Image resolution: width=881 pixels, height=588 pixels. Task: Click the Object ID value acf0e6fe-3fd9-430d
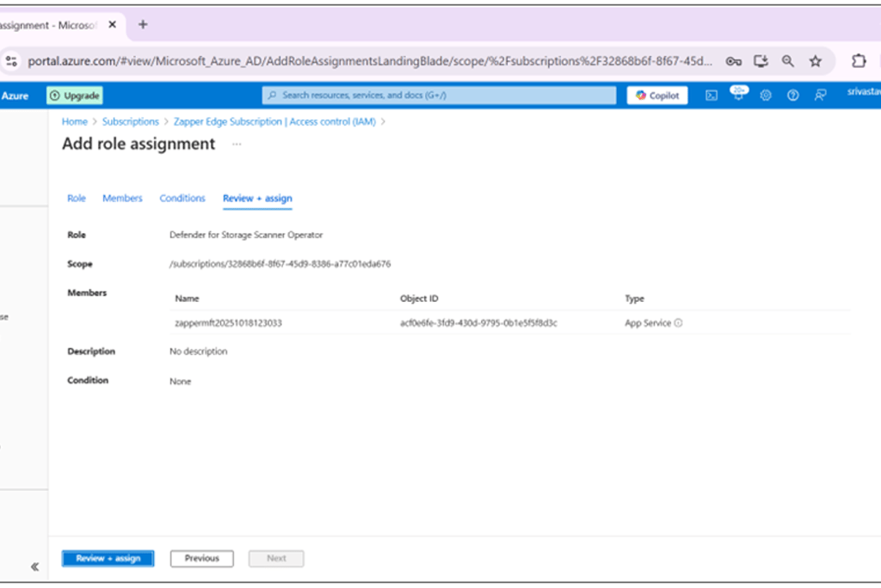pos(478,323)
